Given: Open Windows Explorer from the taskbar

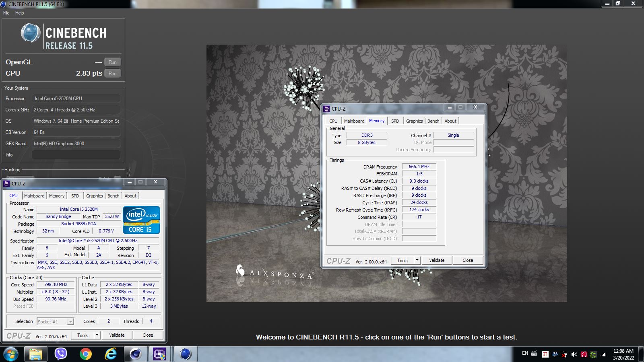Looking at the screenshot, I should click(x=36, y=354).
